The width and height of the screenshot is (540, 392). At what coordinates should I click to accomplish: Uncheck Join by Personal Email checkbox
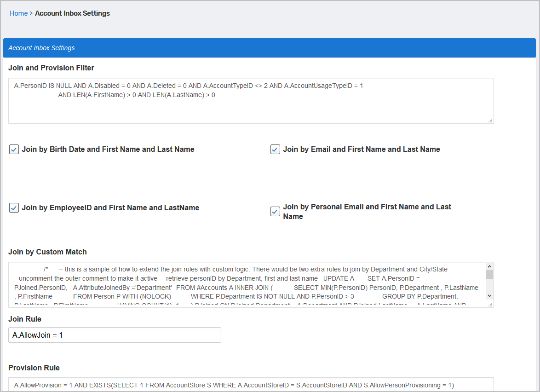(x=275, y=212)
